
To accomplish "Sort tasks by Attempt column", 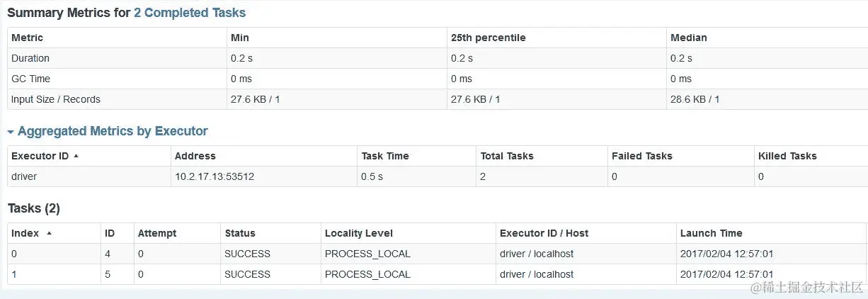I will pos(157,233).
